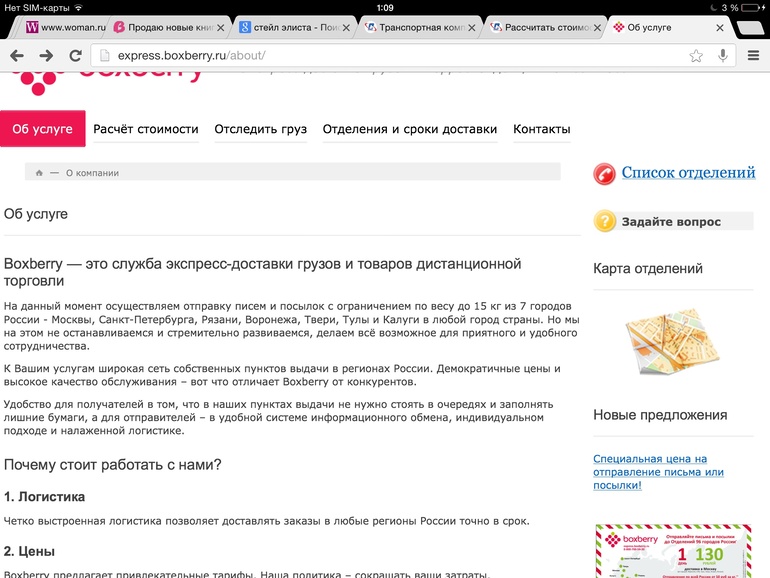Go back using the browser back arrow

[17, 55]
